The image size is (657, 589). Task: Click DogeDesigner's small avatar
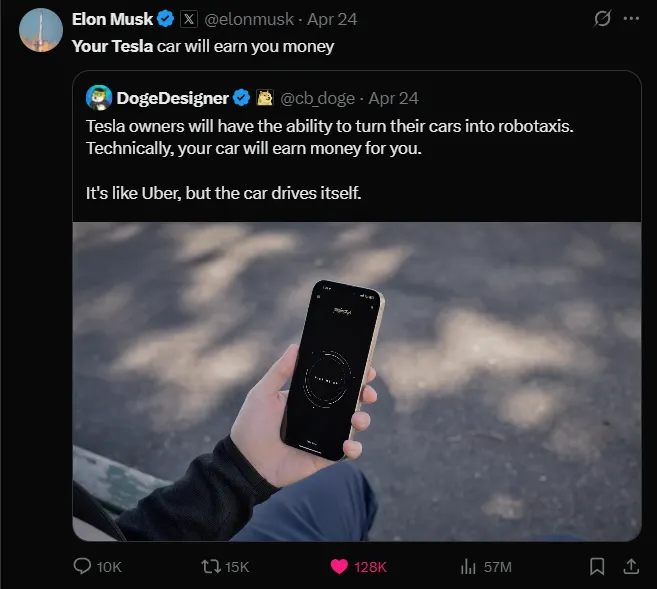pos(99,97)
